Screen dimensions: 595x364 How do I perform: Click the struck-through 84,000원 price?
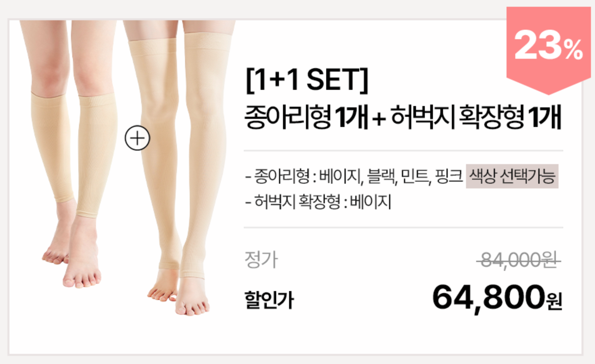click(x=518, y=260)
